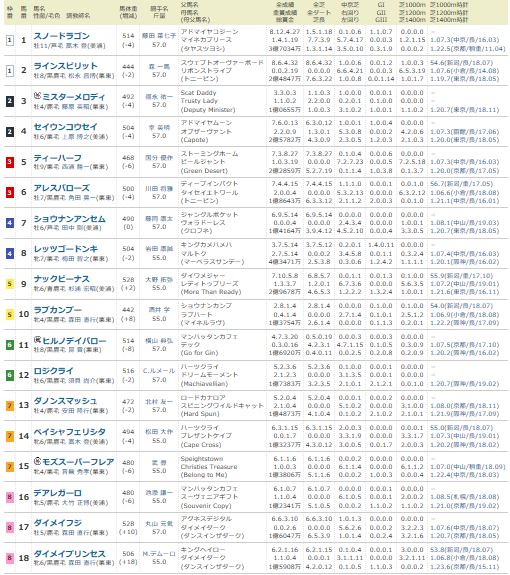Click the foreign-bred mark beside モズスーパーフレア
Viewport: 510px width, 575px height.
37,461
